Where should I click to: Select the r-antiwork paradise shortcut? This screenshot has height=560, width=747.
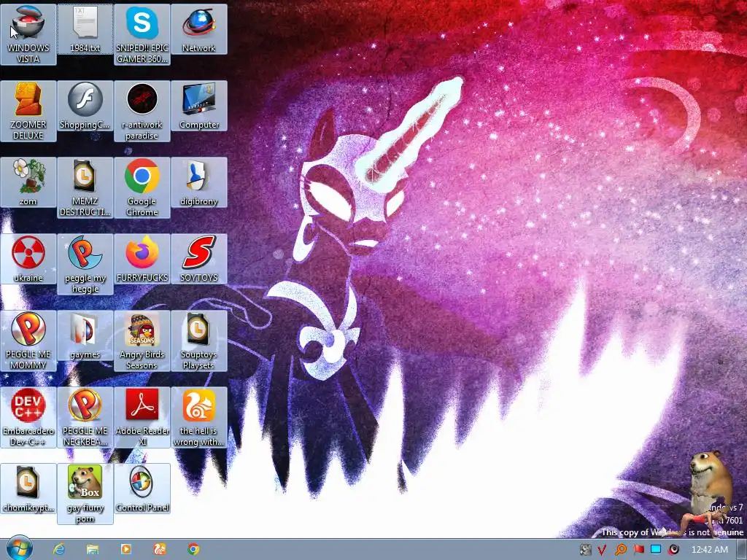142,111
